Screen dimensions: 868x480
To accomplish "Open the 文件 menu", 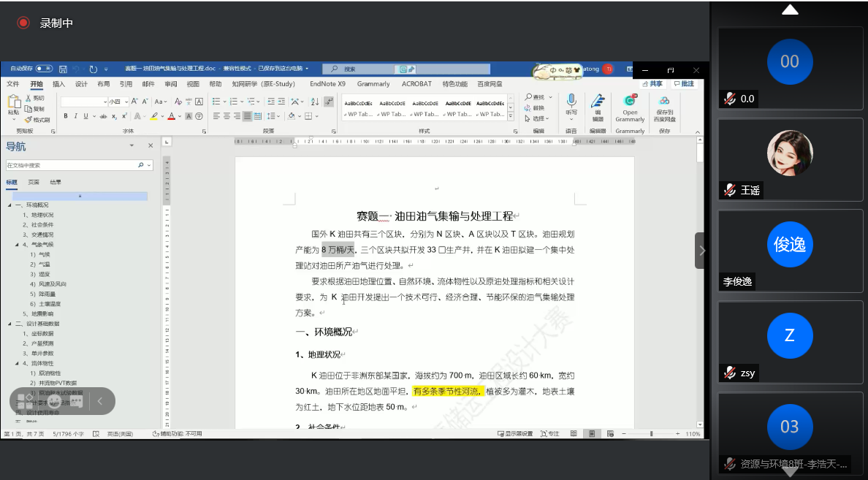I will click(12, 84).
